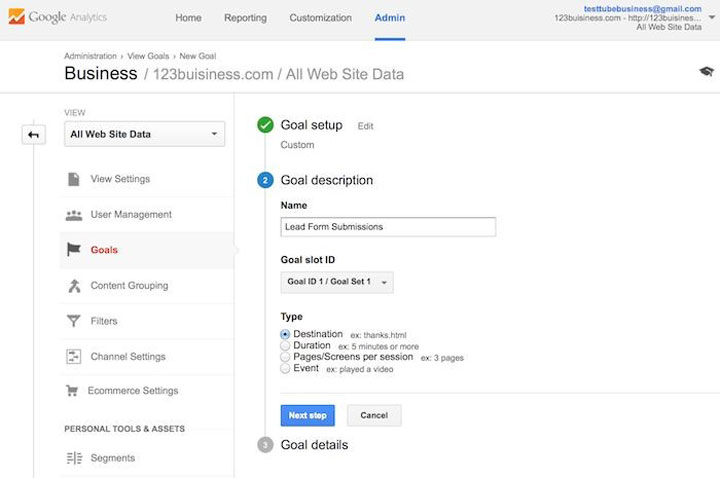
Task: Select the Duration goal type
Action: coord(286,346)
